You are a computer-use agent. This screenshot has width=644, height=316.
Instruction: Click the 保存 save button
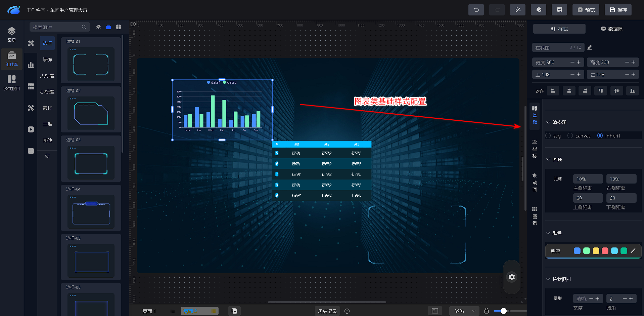click(x=618, y=10)
